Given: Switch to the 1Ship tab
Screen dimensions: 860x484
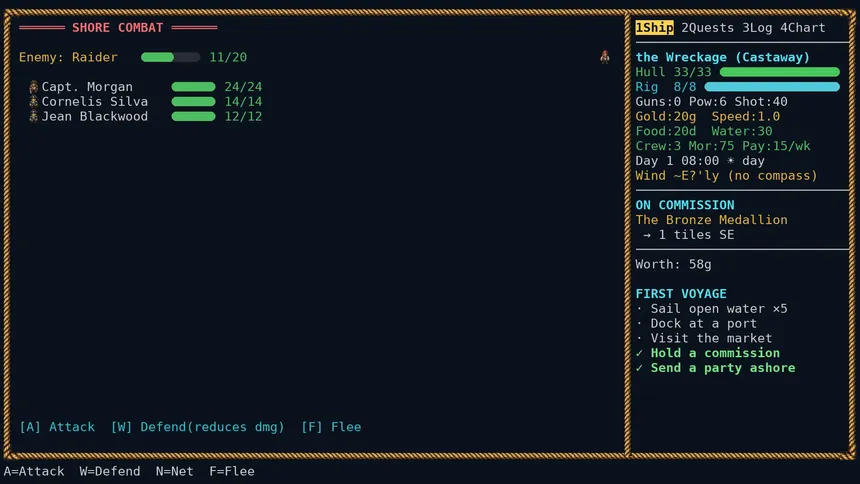Looking at the screenshot, I should [654, 27].
